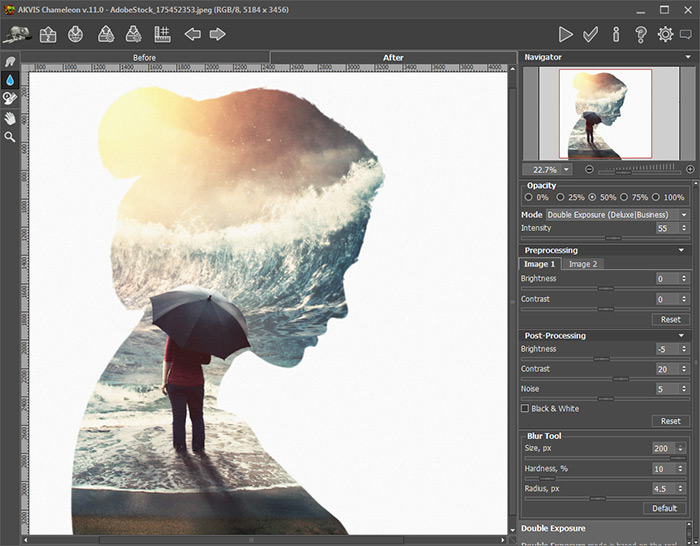Select the Zoom magnifier tool
The image size is (700, 546).
(10, 136)
